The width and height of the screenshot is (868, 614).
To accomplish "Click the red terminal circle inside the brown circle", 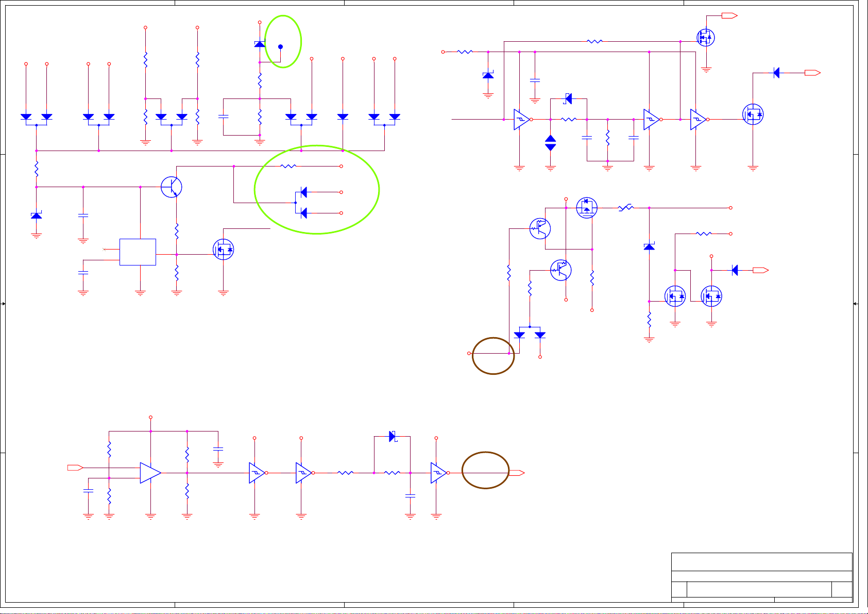I will pos(469,354).
